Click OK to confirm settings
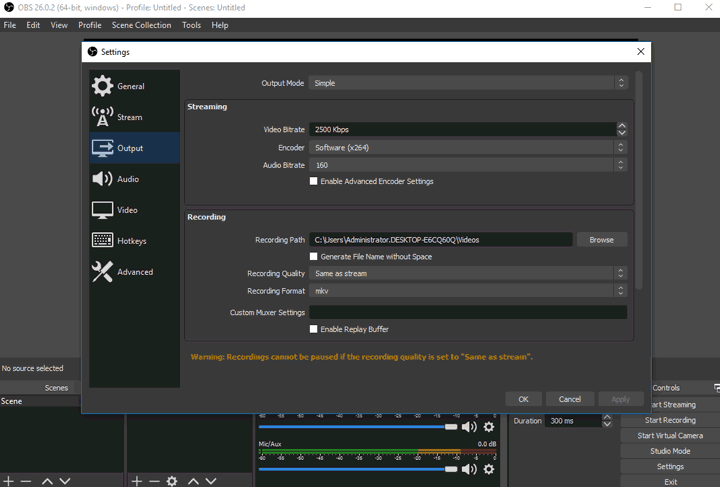The image size is (720, 487). (x=523, y=399)
